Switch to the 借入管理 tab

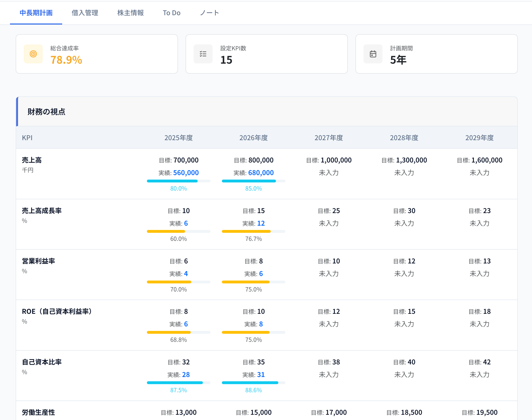tap(84, 13)
